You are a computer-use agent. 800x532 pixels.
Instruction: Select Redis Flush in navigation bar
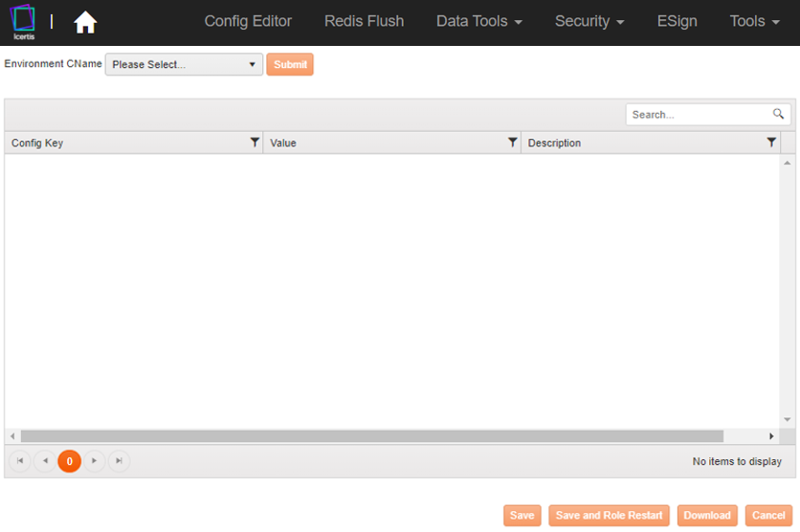pyautogui.click(x=364, y=21)
